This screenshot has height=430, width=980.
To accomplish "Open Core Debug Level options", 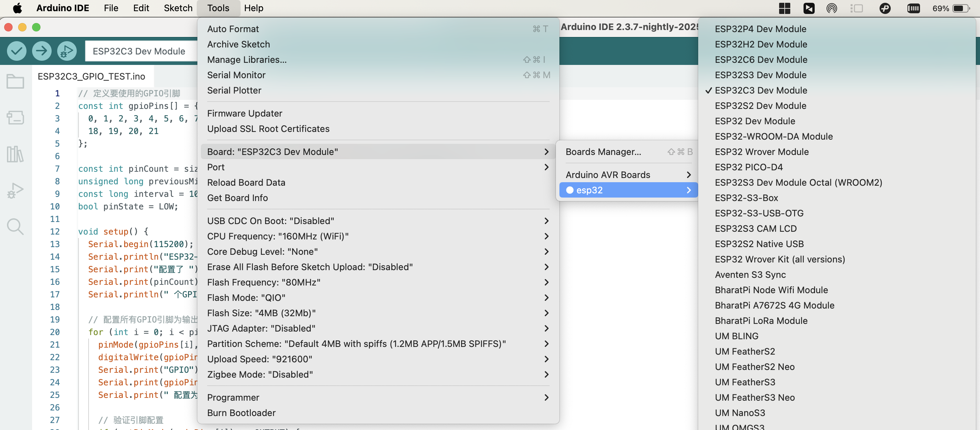I will coord(378,251).
